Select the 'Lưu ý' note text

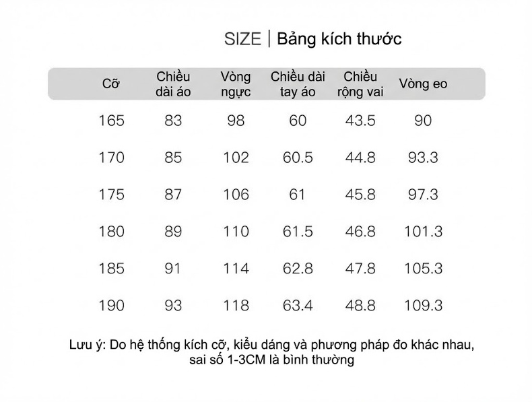click(x=271, y=352)
